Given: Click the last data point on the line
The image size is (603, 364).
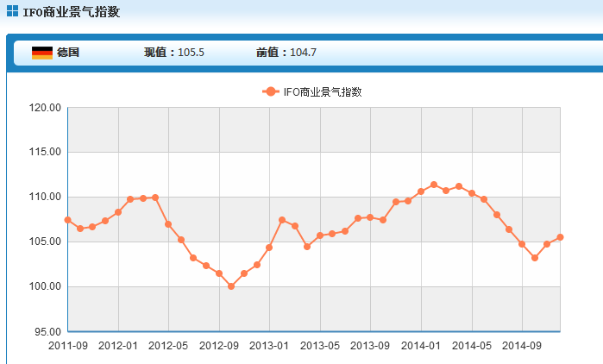Looking at the screenshot, I should [x=560, y=237].
